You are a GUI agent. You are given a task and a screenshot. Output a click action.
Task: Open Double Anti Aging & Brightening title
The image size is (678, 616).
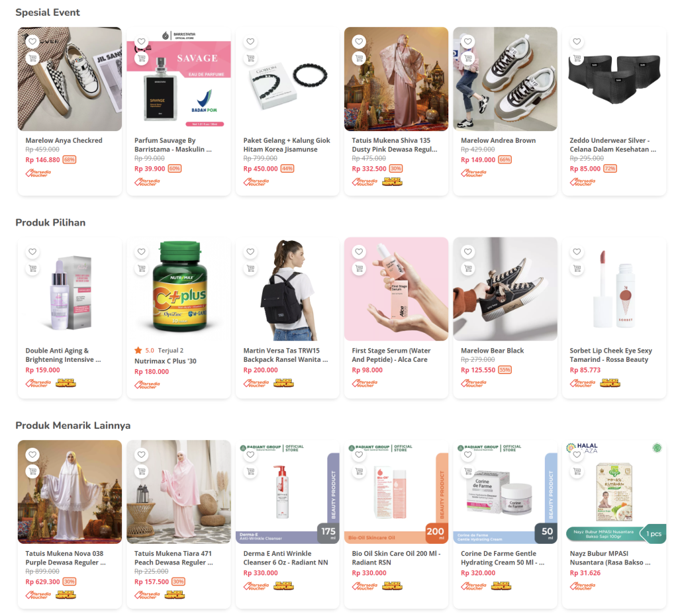(63, 355)
